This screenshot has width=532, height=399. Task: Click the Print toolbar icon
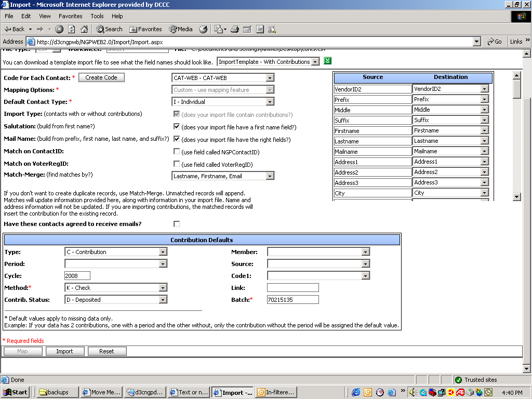[235, 29]
